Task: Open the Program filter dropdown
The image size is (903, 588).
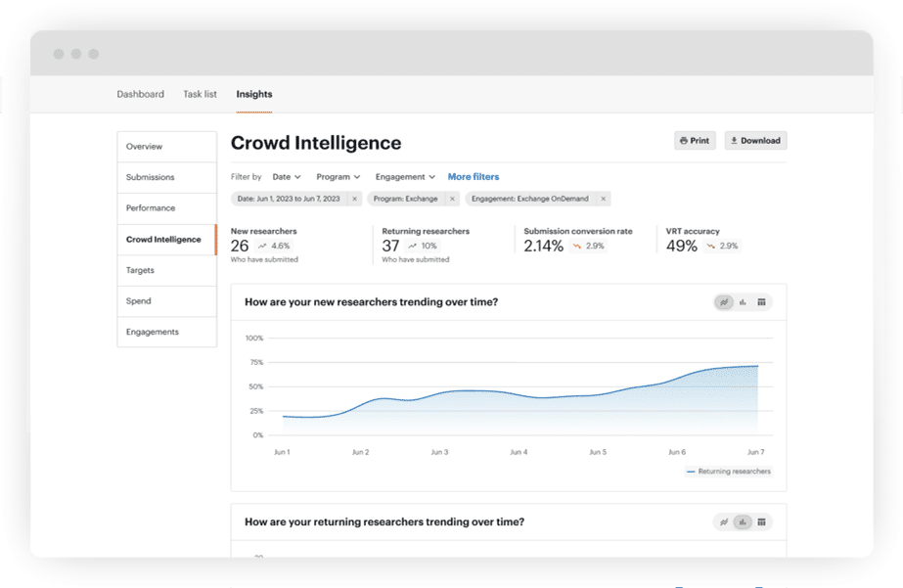Action: [338, 177]
